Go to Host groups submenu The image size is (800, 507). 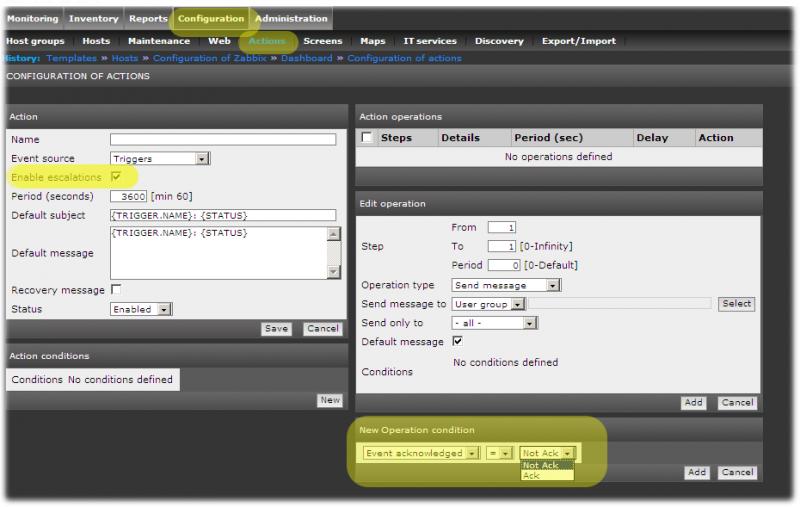tap(35, 41)
